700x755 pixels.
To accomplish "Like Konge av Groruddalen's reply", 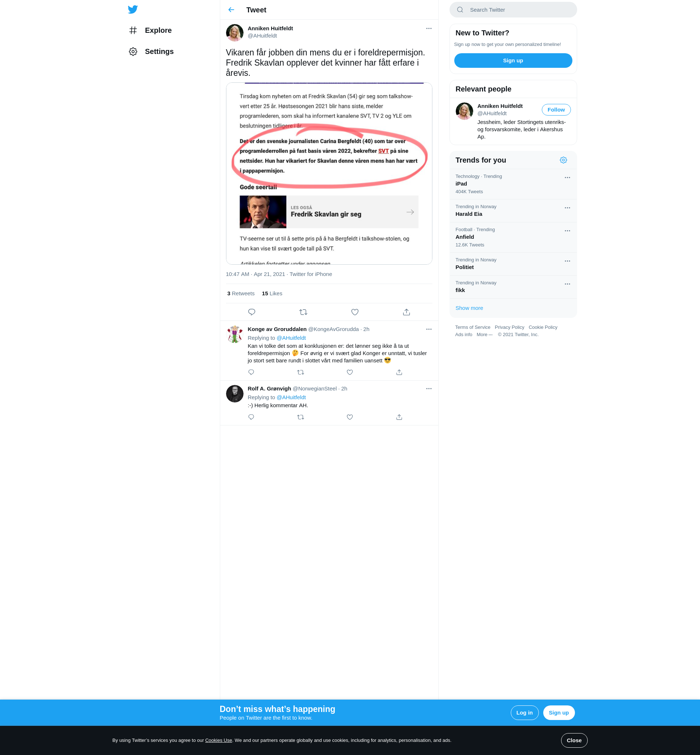I will point(350,372).
